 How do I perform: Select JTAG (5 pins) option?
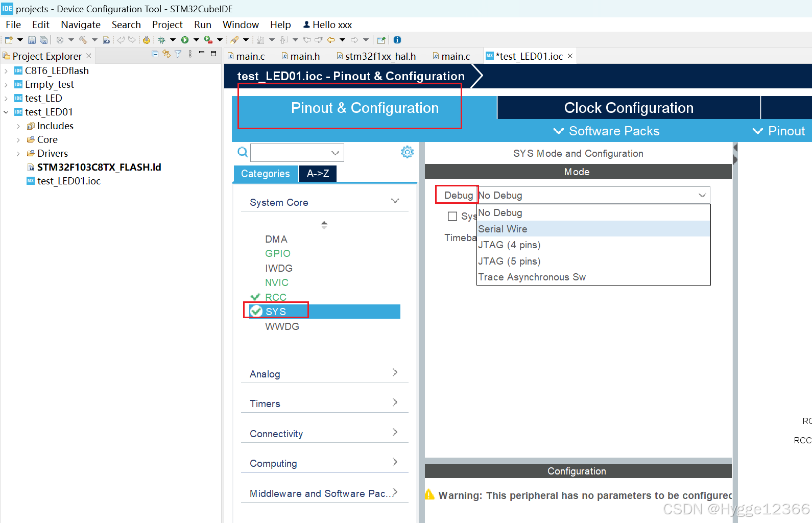pos(593,261)
